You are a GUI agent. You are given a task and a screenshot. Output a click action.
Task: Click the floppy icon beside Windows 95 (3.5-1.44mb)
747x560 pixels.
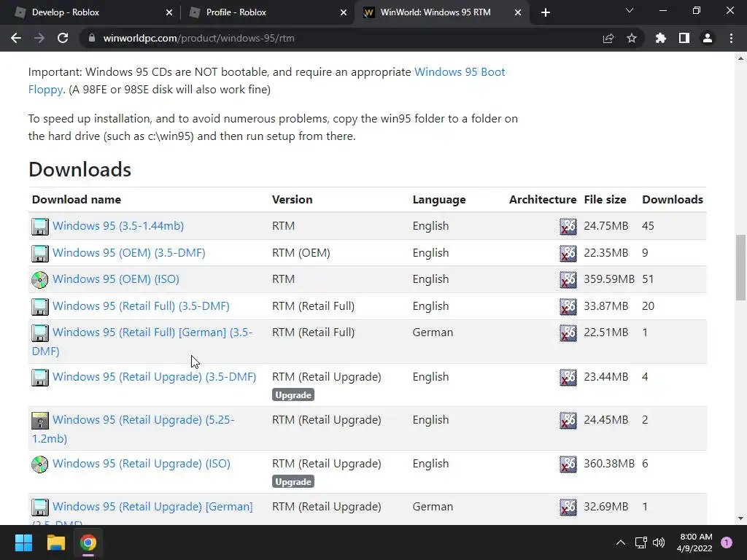tap(40, 226)
